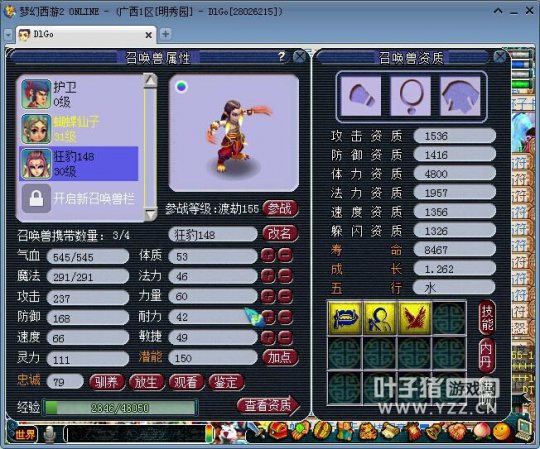Image resolution: width=540 pixels, height=449 pixels.
Task: Click the microphone icon beside 世界
Action: tap(50, 434)
